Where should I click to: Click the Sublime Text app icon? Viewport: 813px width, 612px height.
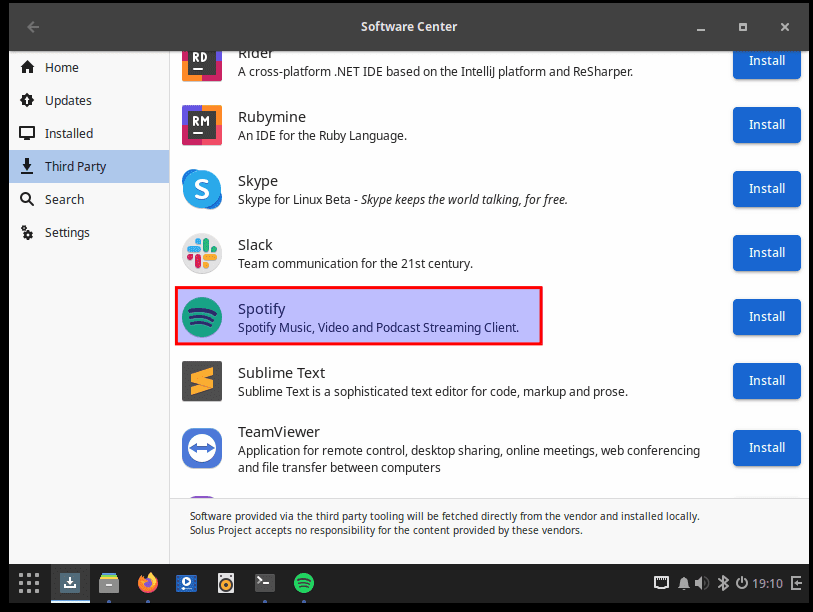point(202,381)
